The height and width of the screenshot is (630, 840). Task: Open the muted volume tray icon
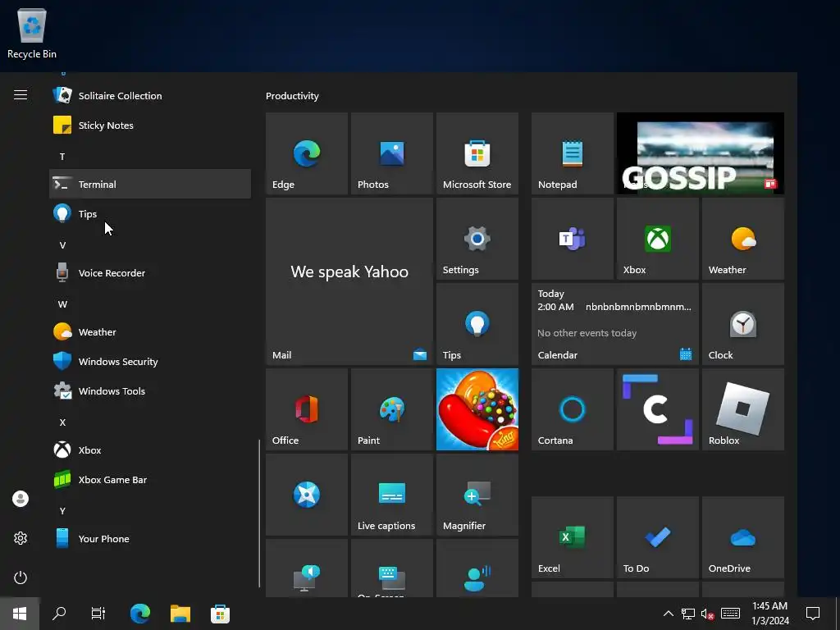click(708, 614)
